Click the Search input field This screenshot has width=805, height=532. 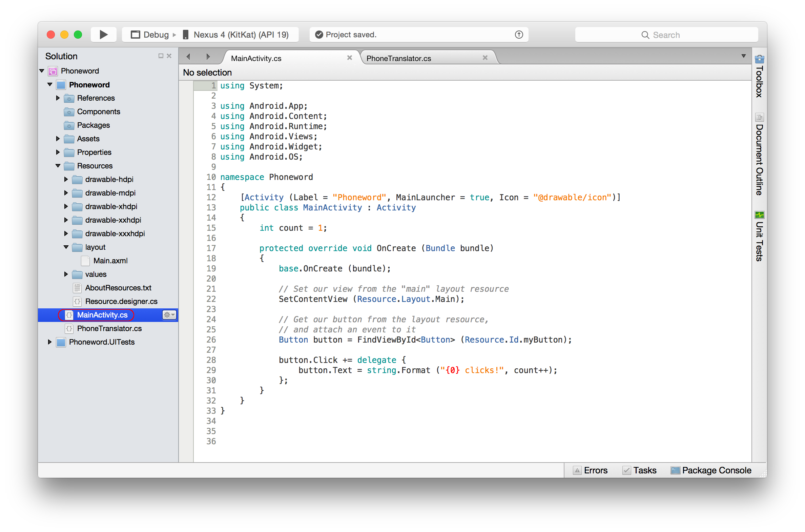[666, 35]
